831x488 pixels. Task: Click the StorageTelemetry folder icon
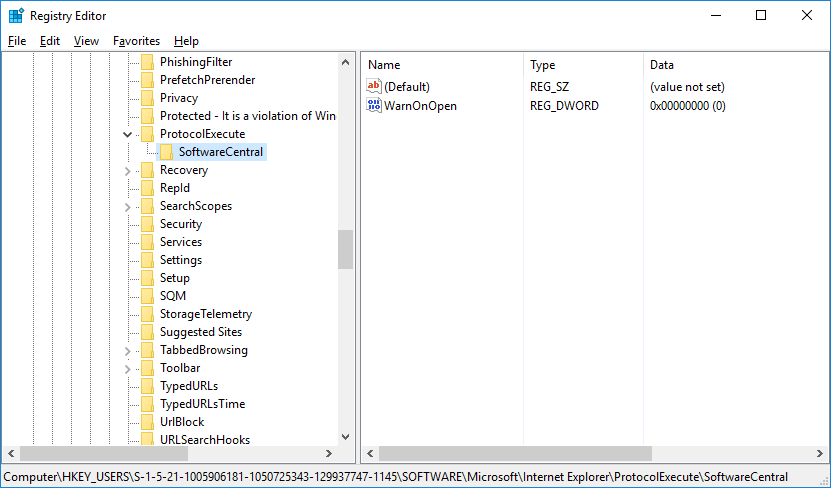(x=147, y=314)
